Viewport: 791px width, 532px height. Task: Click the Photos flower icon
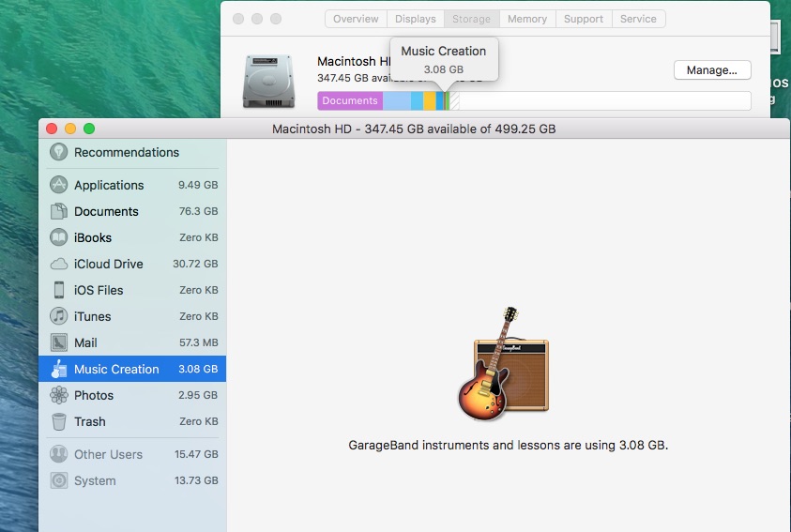[x=58, y=395]
